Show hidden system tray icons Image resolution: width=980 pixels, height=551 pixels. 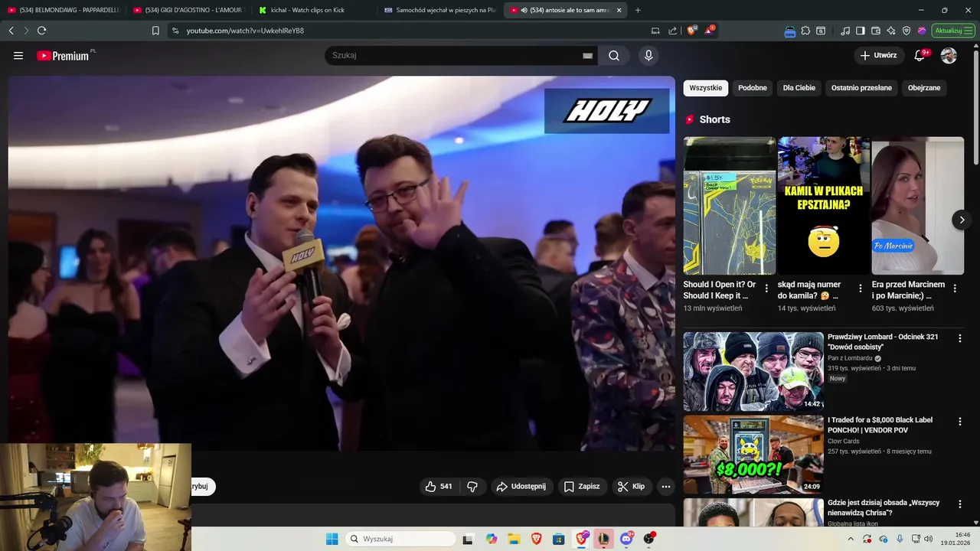pos(851,539)
